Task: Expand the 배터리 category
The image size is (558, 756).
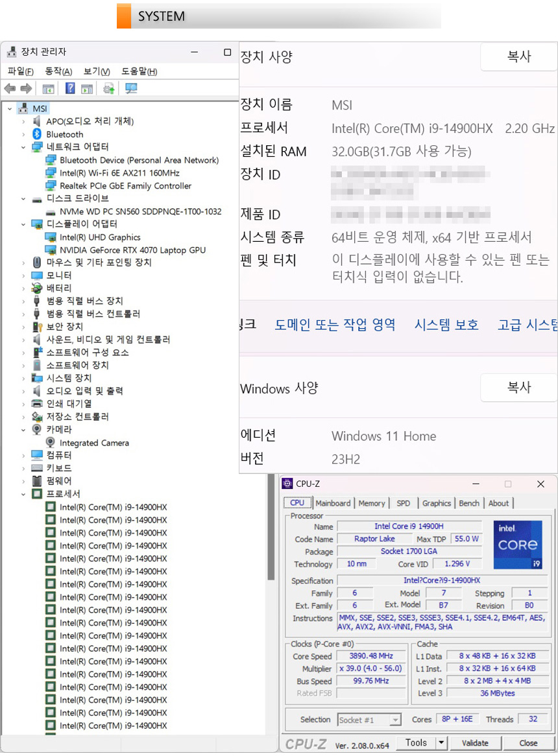Action: click(x=23, y=288)
